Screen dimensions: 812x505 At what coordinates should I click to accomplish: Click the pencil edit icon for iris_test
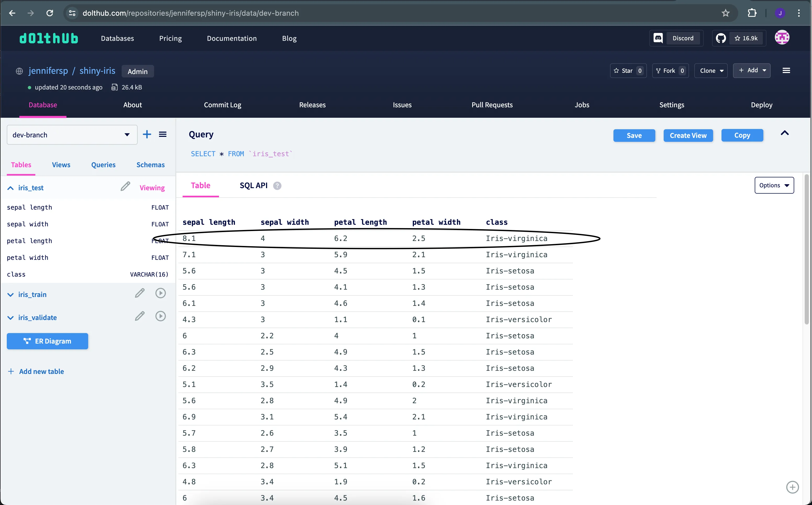tap(125, 186)
